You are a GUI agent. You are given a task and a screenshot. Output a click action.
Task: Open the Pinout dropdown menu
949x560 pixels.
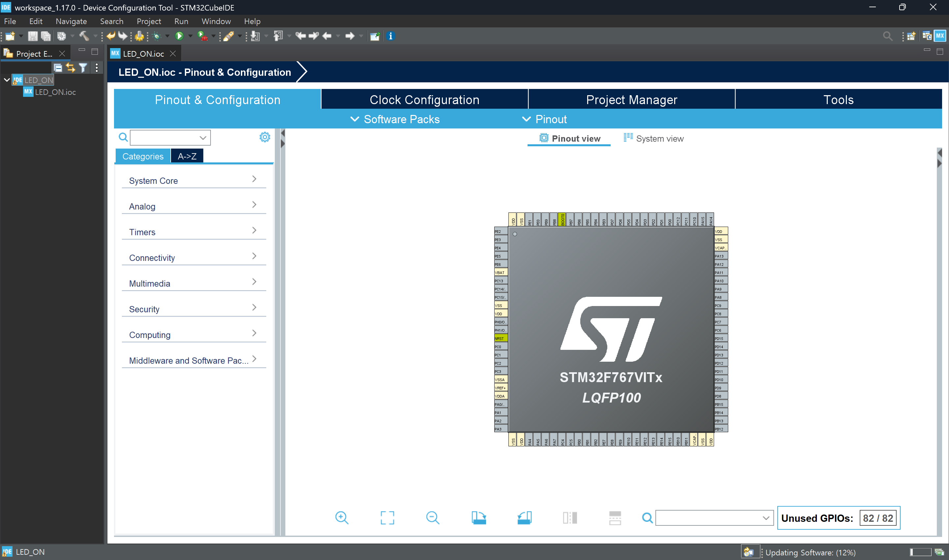pos(544,119)
